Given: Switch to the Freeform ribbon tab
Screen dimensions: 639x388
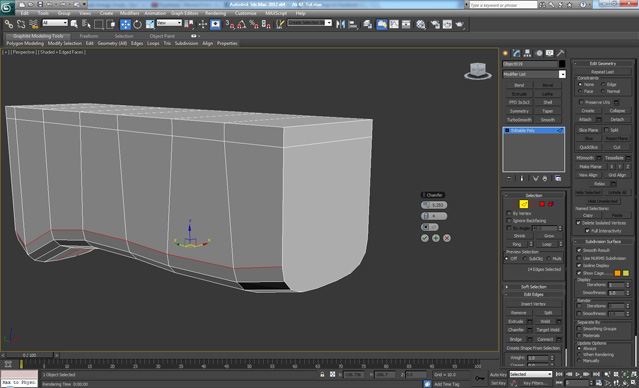Looking at the screenshot, I should pyautogui.click(x=89, y=36).
